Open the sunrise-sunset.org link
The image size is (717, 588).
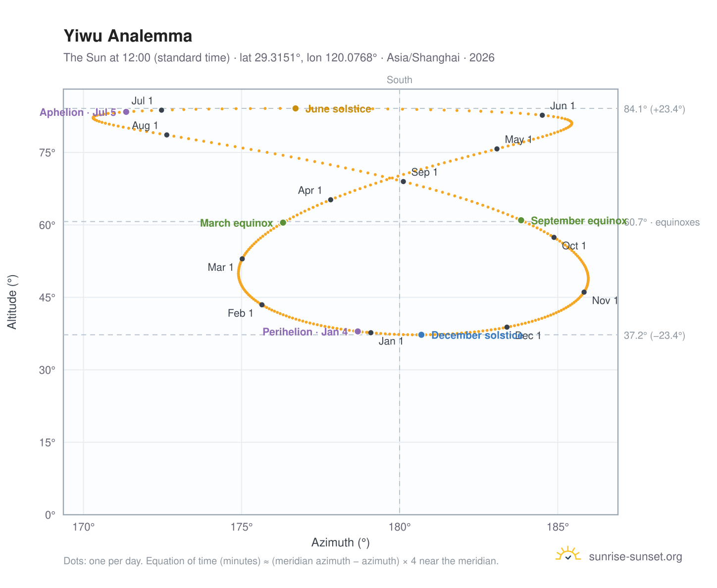635,557
